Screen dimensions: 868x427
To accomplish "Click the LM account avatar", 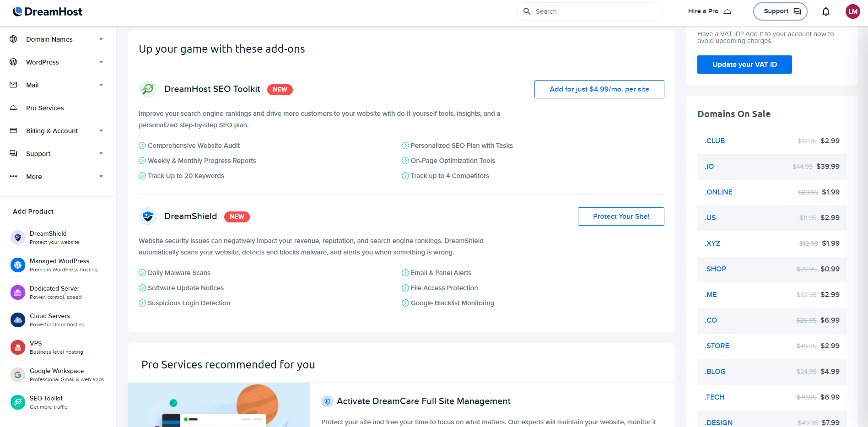I will coord(852,11).
